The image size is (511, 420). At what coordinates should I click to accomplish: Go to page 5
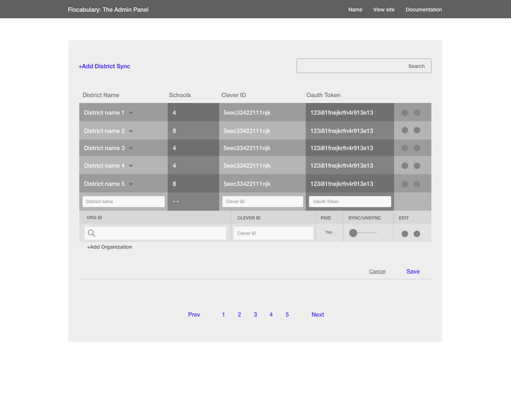coord(287,314)
